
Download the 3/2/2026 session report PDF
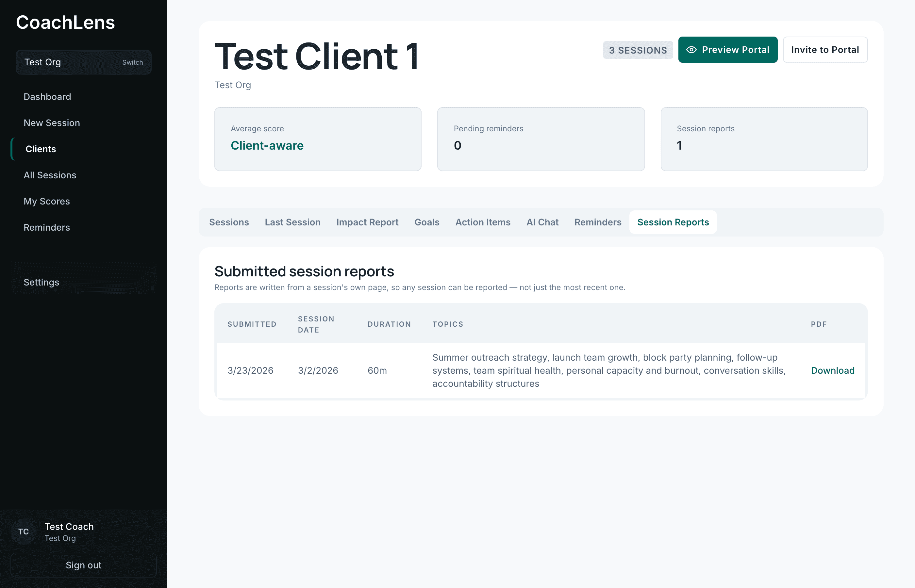[x=833, y=370]
